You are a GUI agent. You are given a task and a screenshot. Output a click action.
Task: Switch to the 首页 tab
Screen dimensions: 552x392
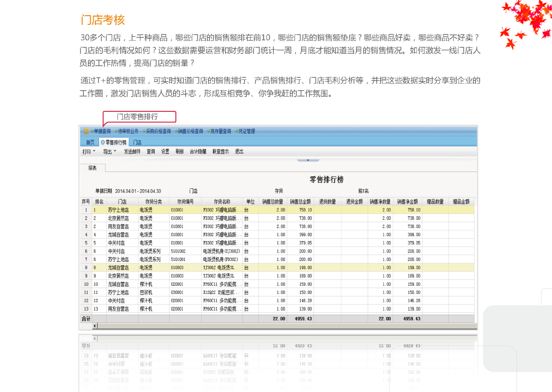(x=90, y=143)
